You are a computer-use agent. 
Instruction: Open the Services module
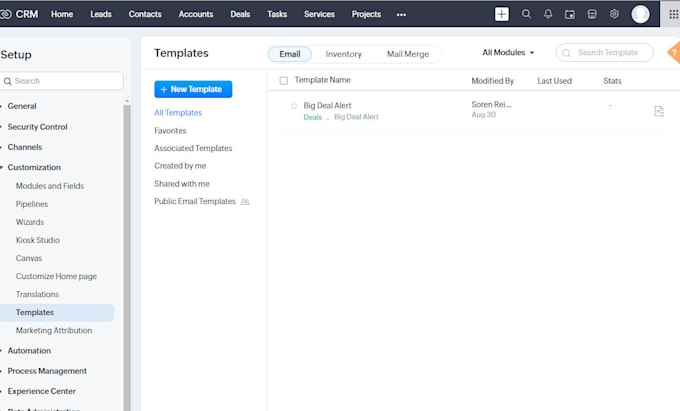[319, 14]
